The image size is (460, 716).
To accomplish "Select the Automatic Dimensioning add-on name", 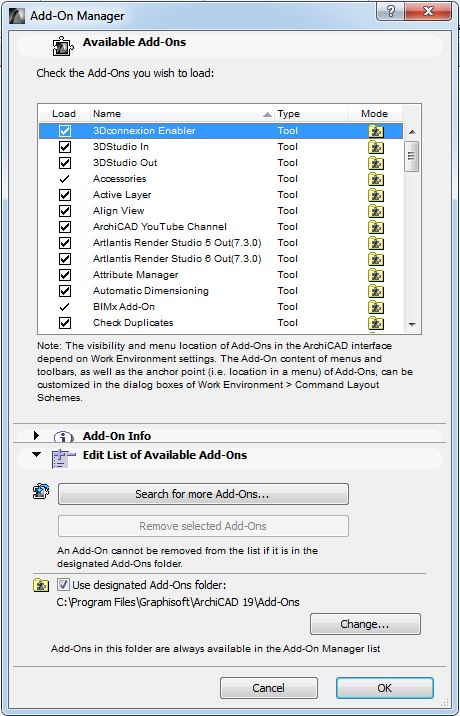I will [x=151, y=290].
